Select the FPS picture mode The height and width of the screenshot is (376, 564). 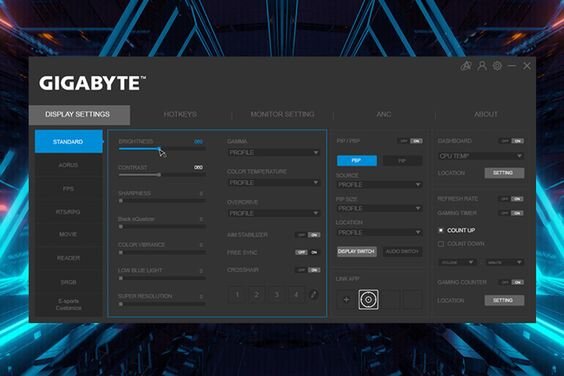[68, 189]
